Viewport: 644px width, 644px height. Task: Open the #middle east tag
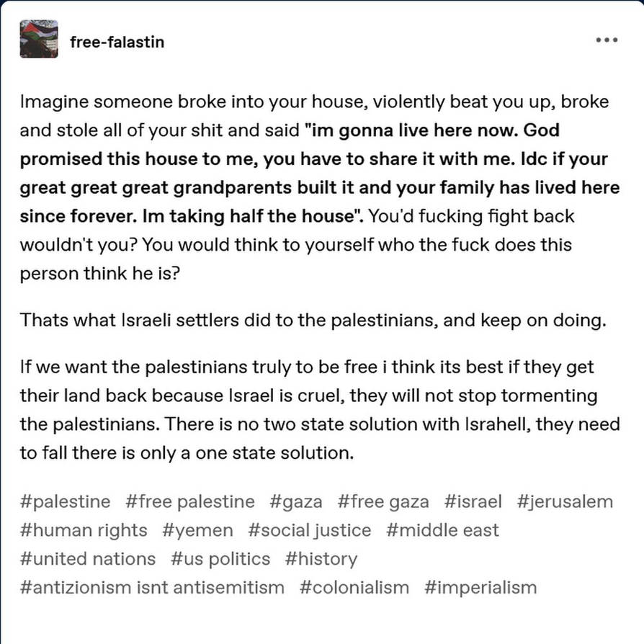(x=443, y=530)
